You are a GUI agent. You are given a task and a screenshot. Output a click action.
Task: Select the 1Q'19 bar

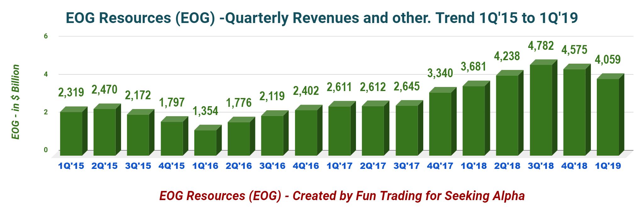tap(610, 114)
